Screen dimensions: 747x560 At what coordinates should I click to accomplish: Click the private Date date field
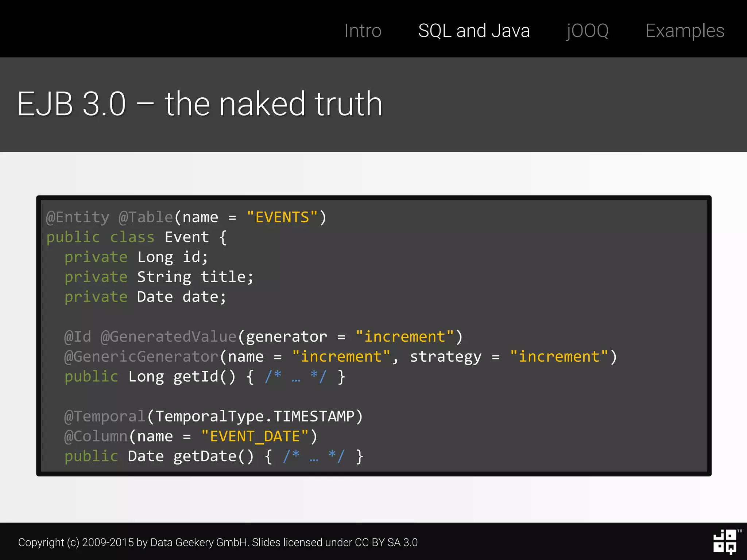(x=145, y=297)
